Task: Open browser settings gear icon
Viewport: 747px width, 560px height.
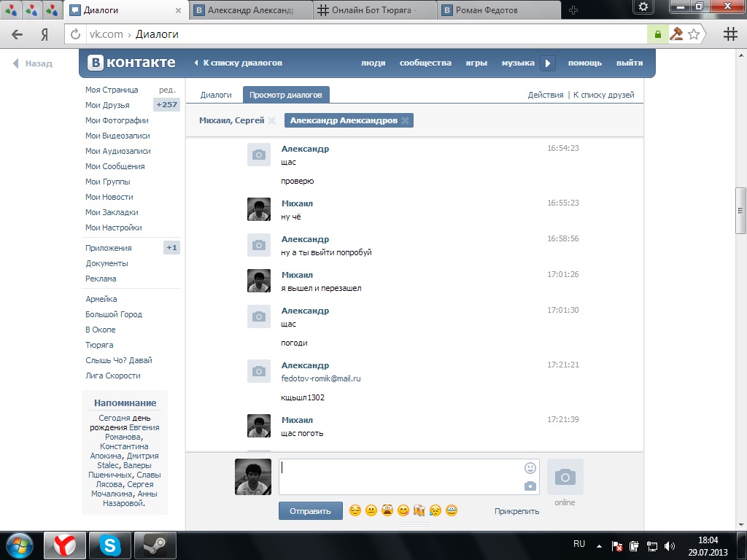Action: (643, 7)
